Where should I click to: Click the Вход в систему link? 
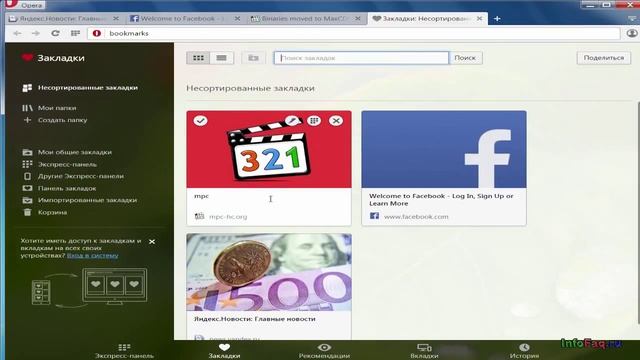click(93, 256)
